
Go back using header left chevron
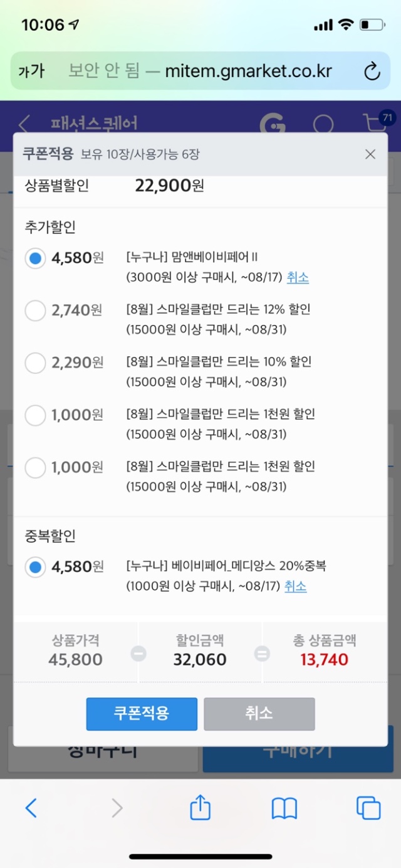click(24, 124)
